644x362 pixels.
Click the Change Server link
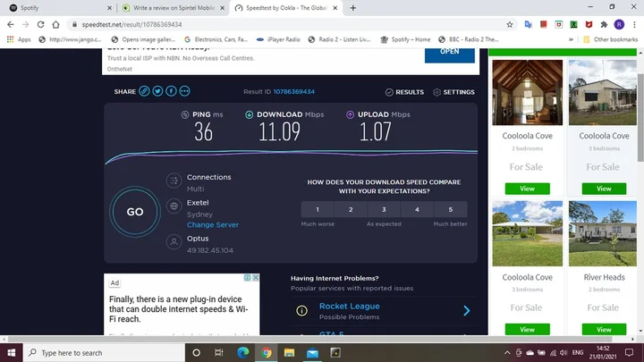(x=213, y=225)
